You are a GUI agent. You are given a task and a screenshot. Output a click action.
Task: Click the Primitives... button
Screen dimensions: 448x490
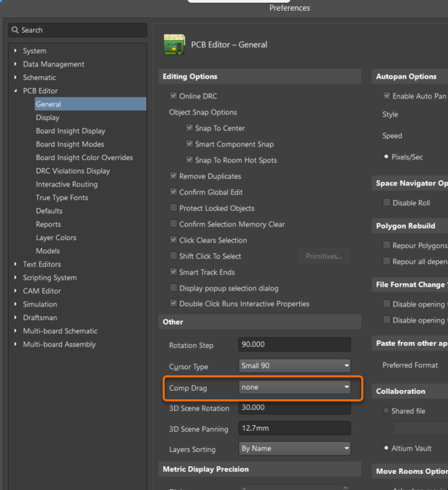323,256
